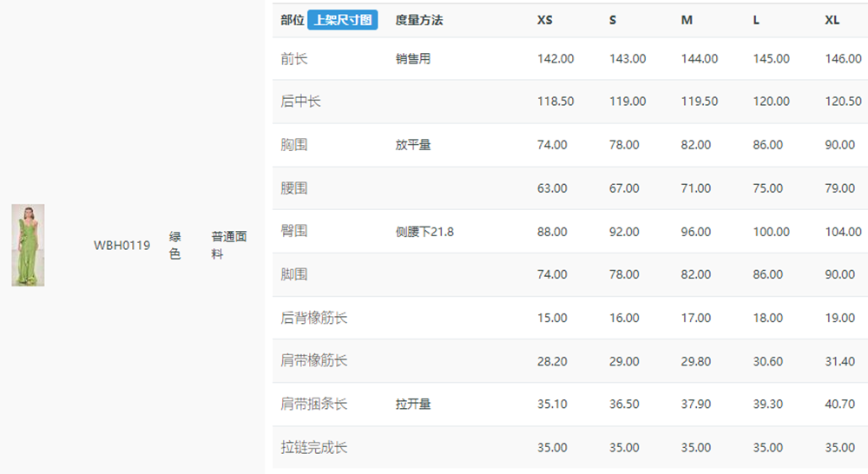Click the 拉开量 method cell
This screenshot has height=474, width=868.
[413, 405]
